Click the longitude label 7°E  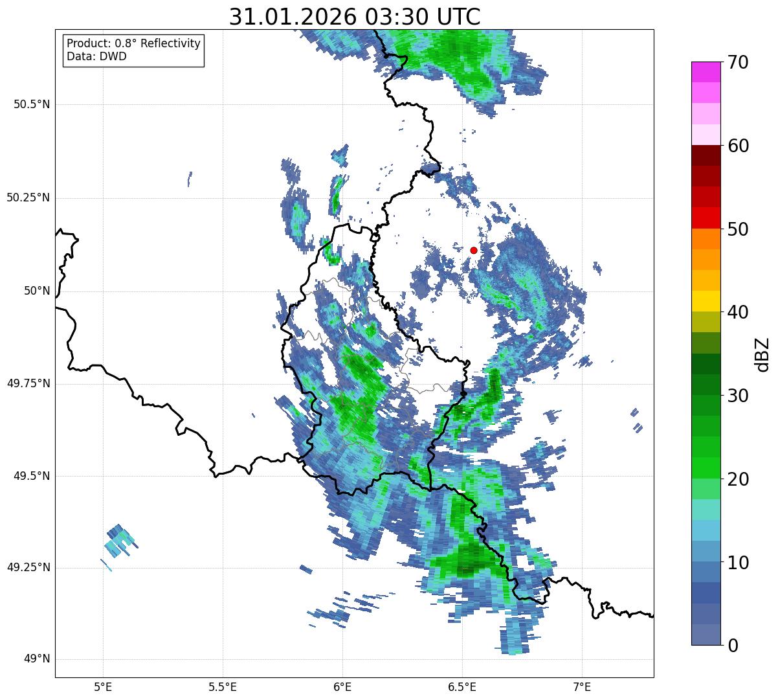coord(582,686)
